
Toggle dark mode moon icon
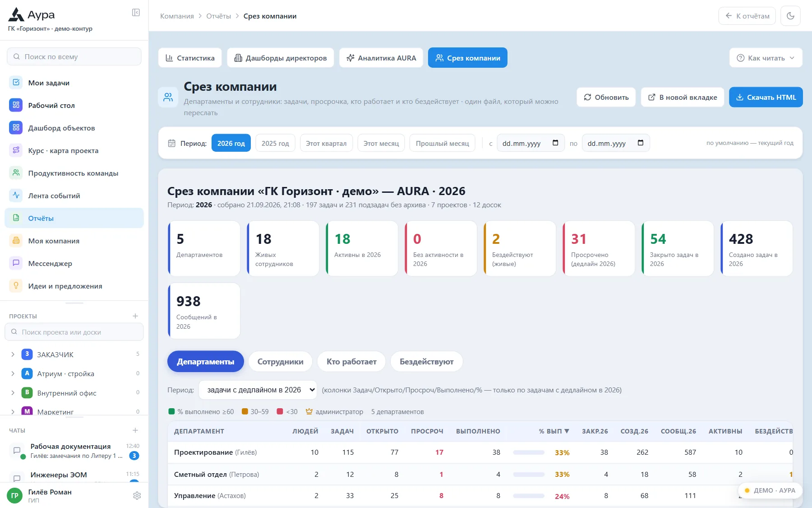[790, 16]
